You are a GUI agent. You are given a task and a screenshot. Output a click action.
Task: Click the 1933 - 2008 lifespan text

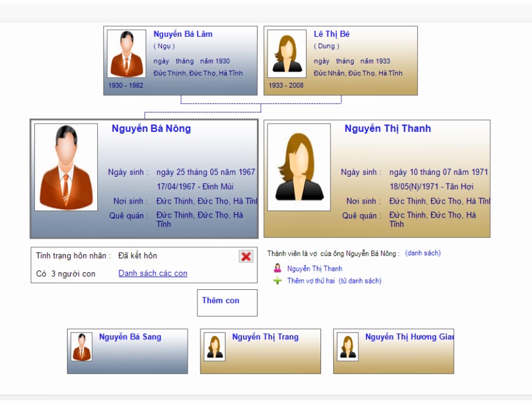tap(286, 85)
